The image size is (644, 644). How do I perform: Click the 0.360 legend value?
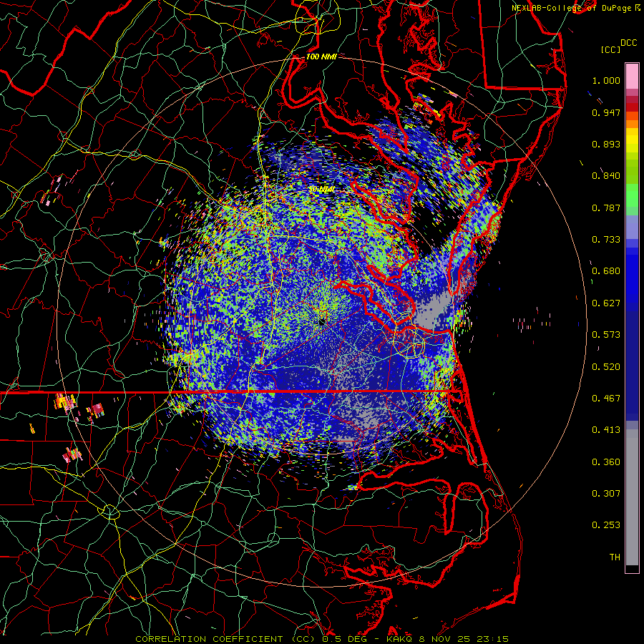606,462
